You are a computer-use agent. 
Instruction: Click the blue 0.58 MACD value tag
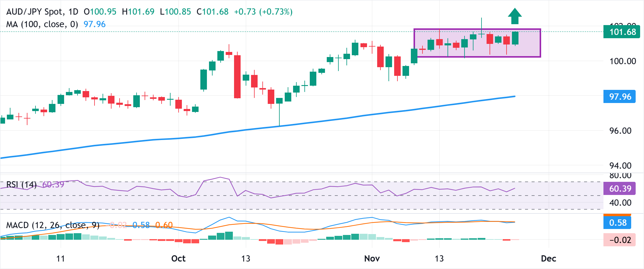tap(617, 223)
